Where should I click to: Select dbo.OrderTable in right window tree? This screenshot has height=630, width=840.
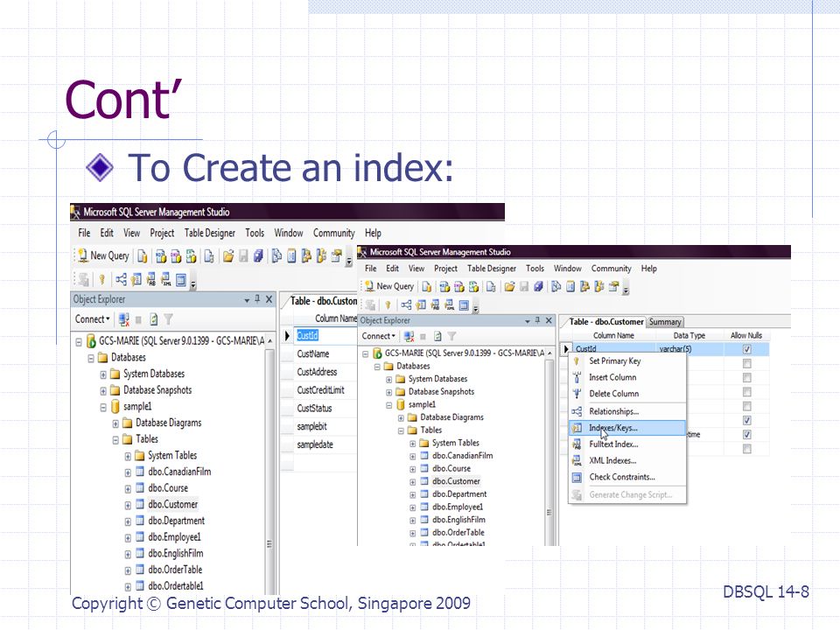458,533
